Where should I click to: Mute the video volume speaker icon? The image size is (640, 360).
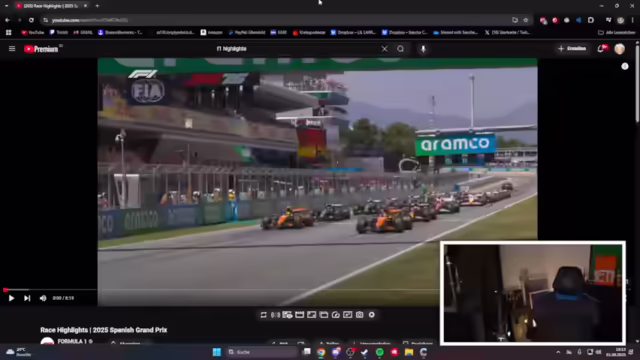point(43,298)
